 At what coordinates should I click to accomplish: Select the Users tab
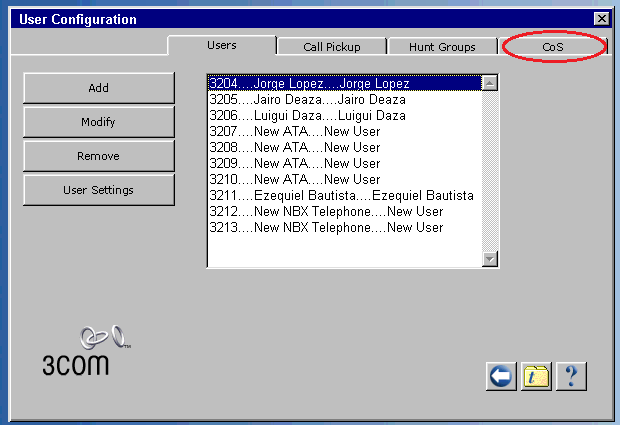tap(221, 45)
